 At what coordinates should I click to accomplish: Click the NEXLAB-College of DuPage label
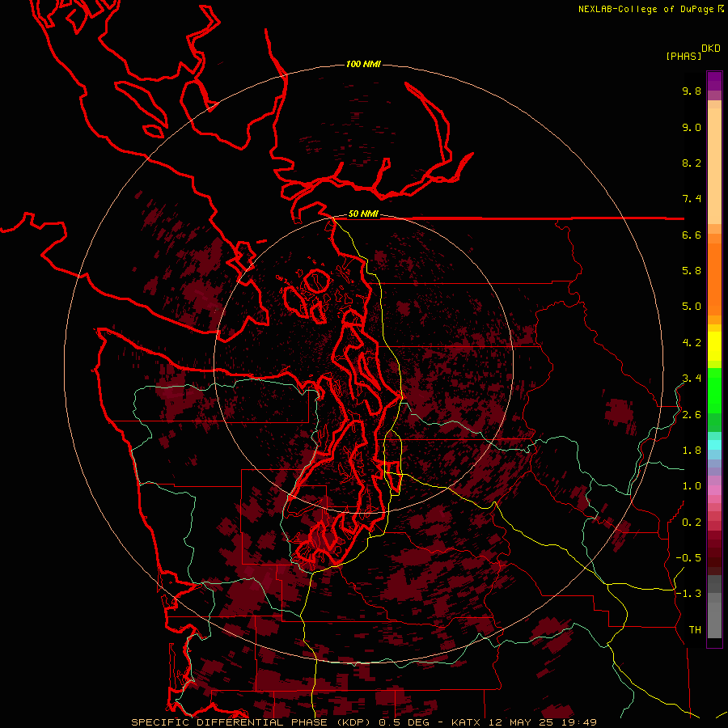coord(646,9)
